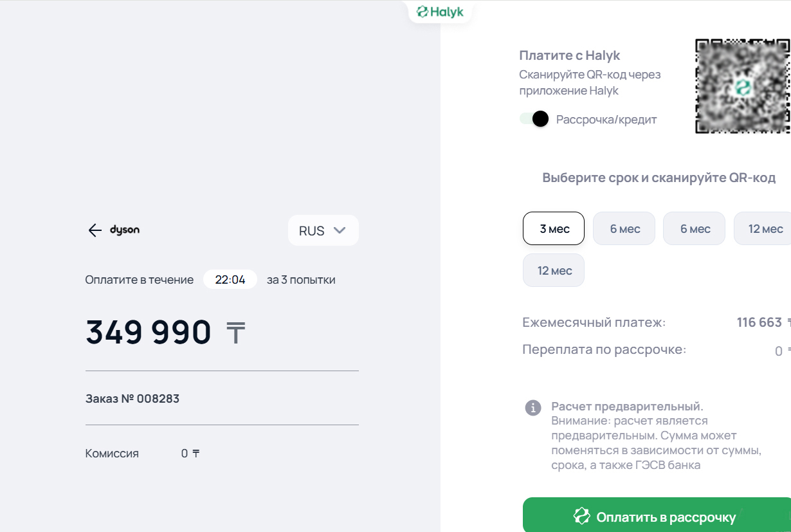Click the 349 990 payment amount
The height and width of the screenshot is (532, 791).
pos(149,333)
